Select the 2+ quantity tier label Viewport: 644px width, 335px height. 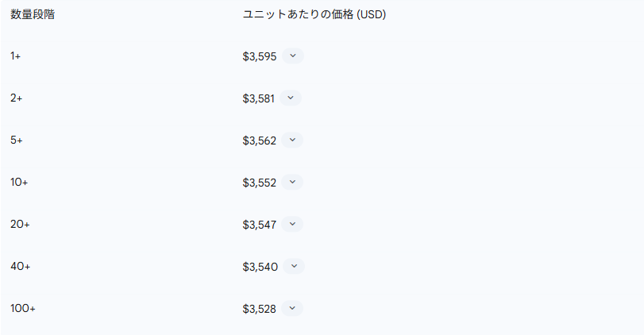[x=17, y=98]
